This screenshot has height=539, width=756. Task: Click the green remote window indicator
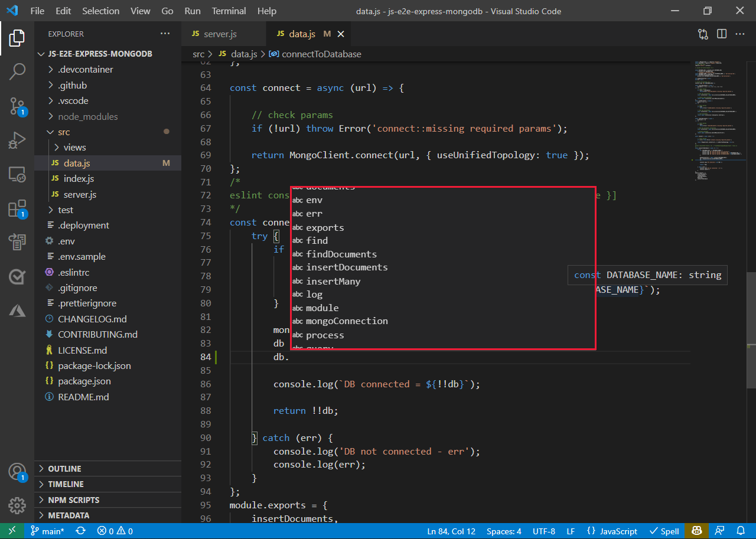[x=12, y=531]
